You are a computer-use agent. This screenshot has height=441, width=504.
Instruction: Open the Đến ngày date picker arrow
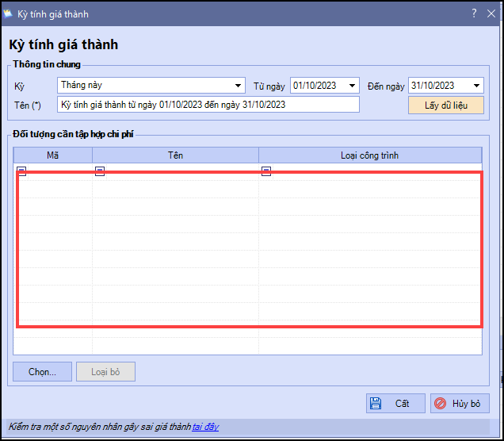coord(476,86)
